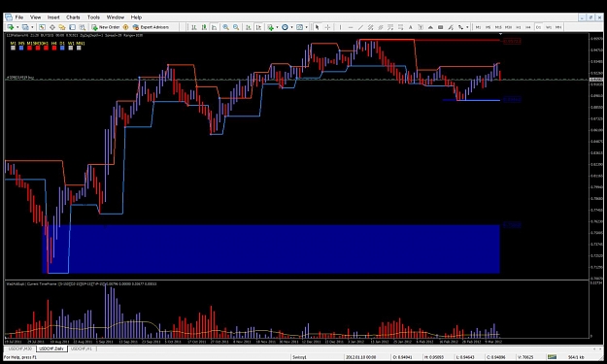Open the Profiles toolbar icon
The width and height of the screenshot is (607, 364).
[25, 27]
